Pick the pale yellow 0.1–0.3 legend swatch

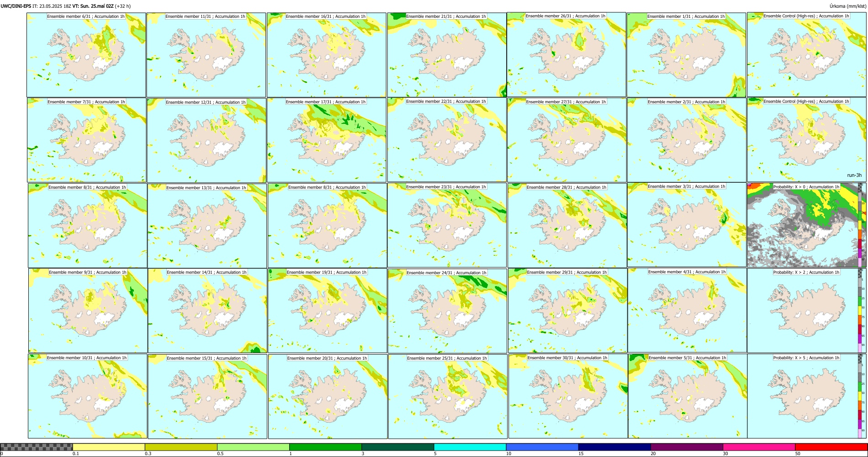click(x=109, y=447)
